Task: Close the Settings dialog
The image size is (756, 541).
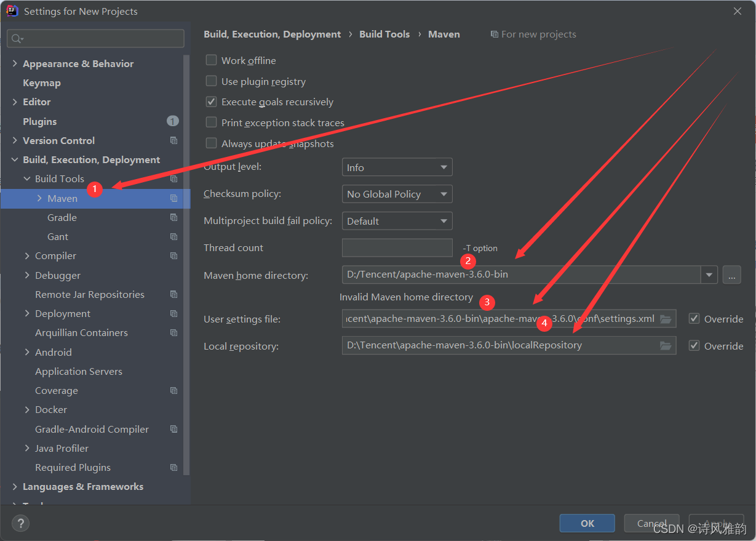Action: coord(738,11)
